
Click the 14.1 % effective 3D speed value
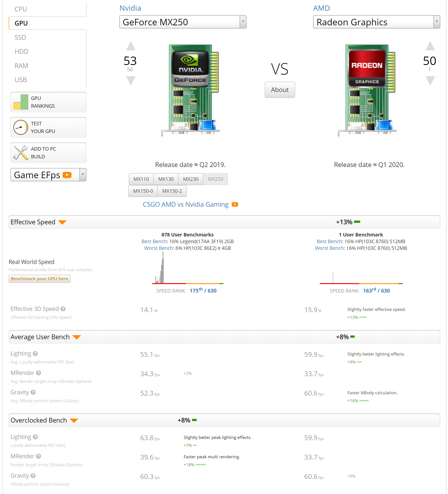pos(149,310)
